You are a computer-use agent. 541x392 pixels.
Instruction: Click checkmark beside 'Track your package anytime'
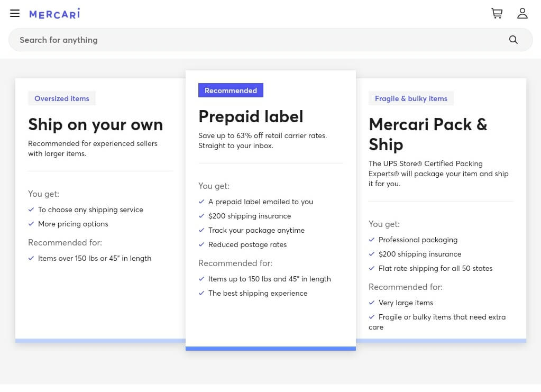point(201,230)
